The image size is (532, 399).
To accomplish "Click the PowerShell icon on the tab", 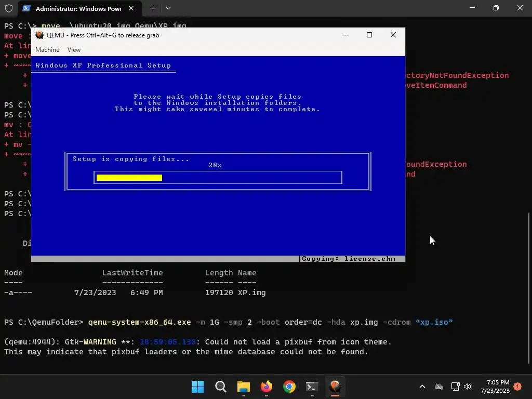I will [x=26, y=8].
